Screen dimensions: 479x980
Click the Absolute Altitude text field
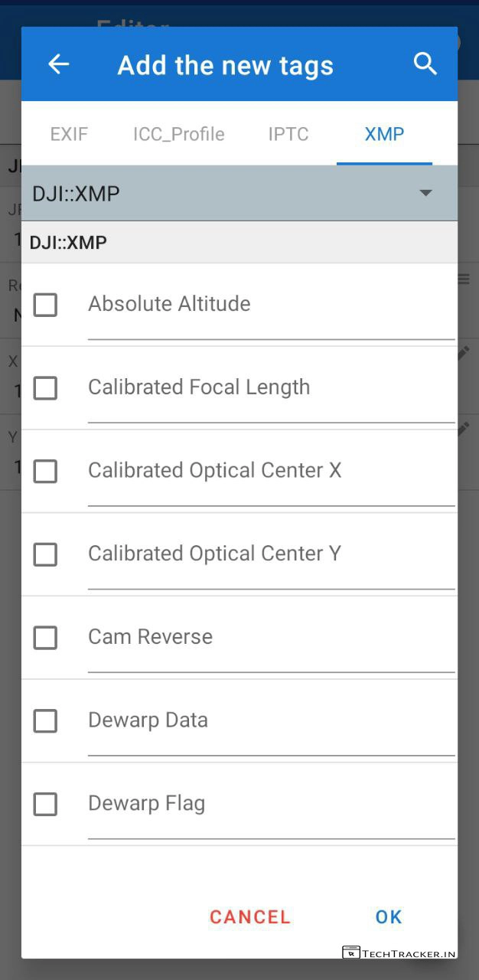271,305
